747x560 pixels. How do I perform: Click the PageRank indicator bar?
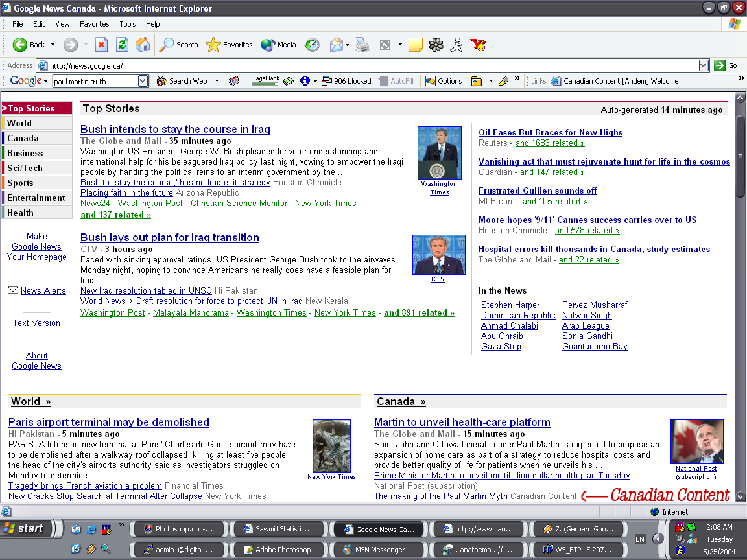(265, 81)
